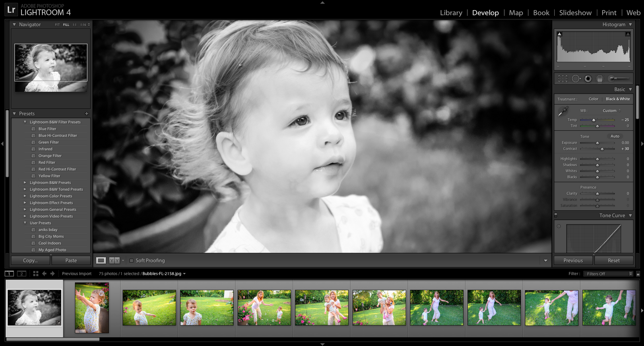Open the Filters Off dropdown
The height and width of the screenshot is (346, 644).
point(608,274)
